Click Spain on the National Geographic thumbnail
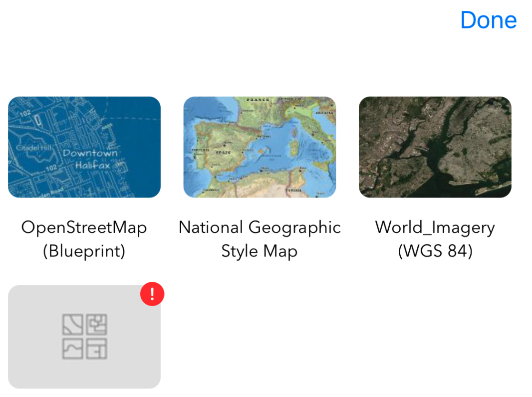This screenshot has height=397, width=532. click(223, 152)
